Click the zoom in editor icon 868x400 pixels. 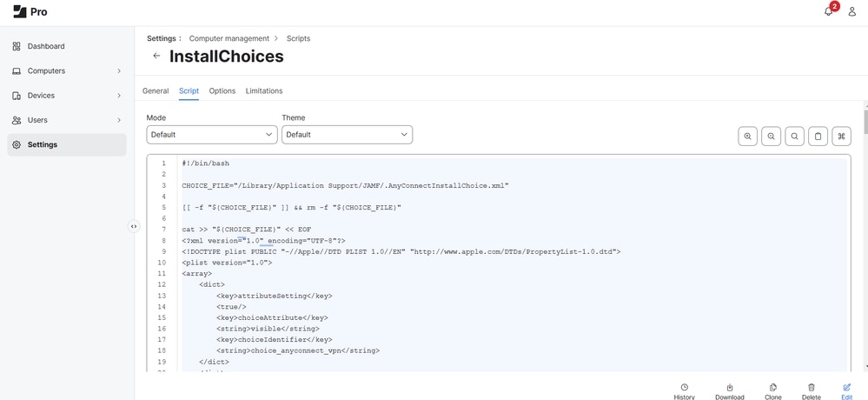point(747,137)
